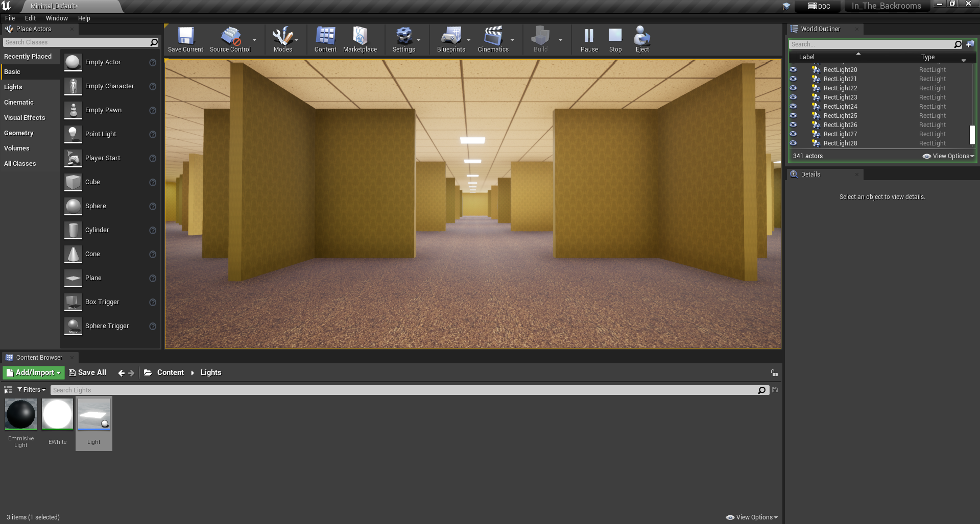The height and width of the screenshot is (524, 980).
Task: Open the Help menu
Action: 84,18
